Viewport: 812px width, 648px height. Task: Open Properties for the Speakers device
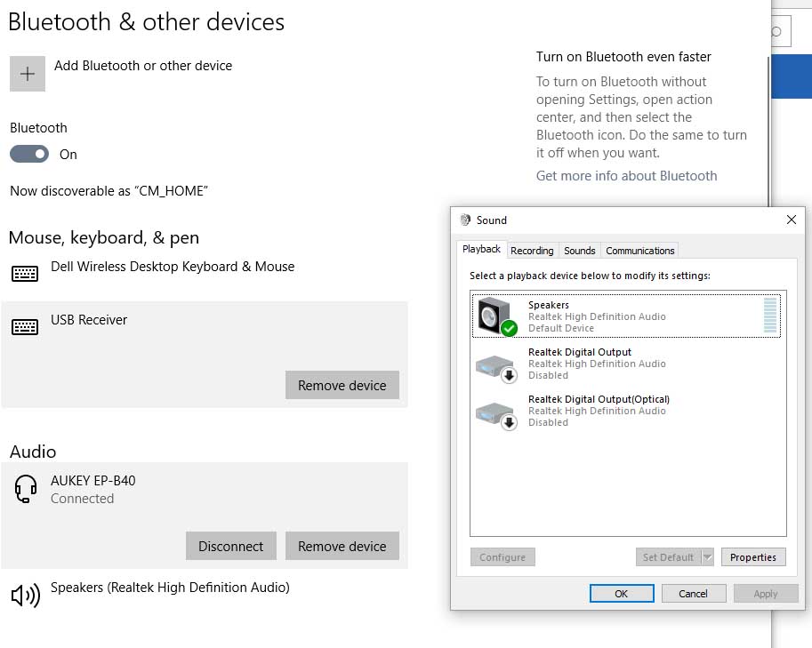pyautogui.click(x=752, y=556)
